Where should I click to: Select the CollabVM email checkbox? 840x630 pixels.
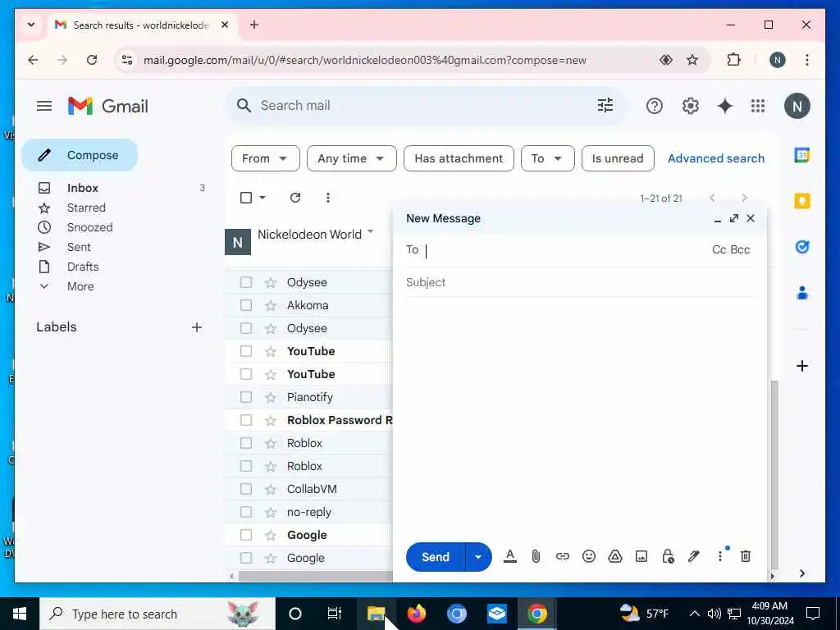(x=246, y=489)
